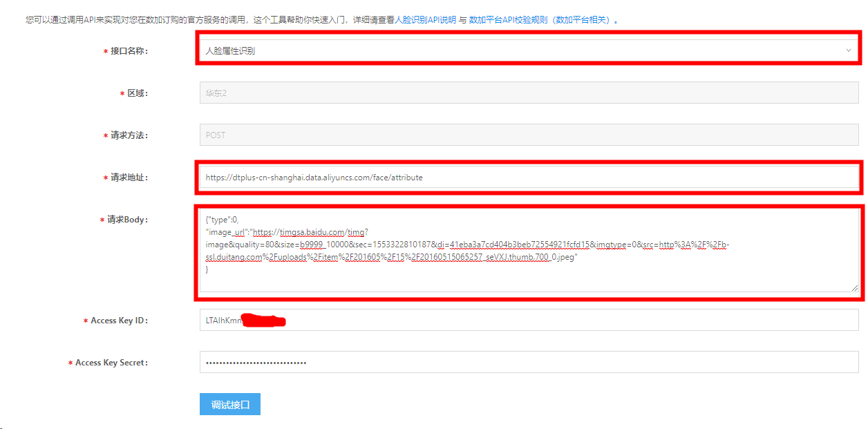
Task: Click the Access Key ID input field
Action: tap(529, 320)
